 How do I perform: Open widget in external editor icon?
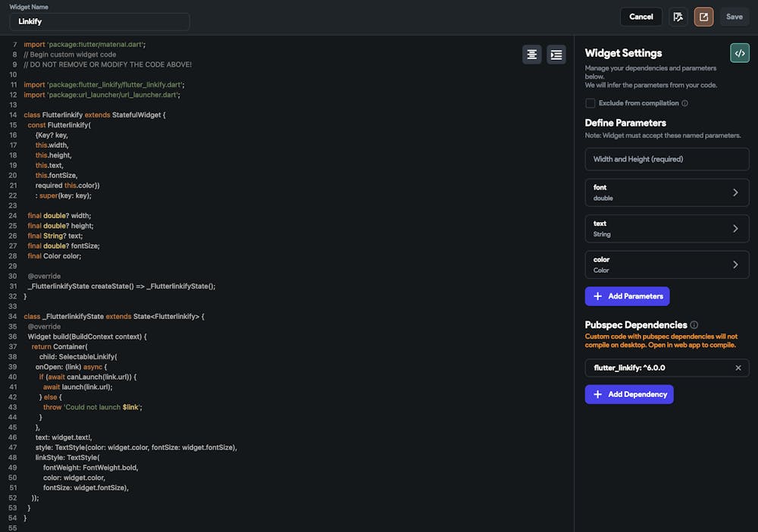[703, 17]
